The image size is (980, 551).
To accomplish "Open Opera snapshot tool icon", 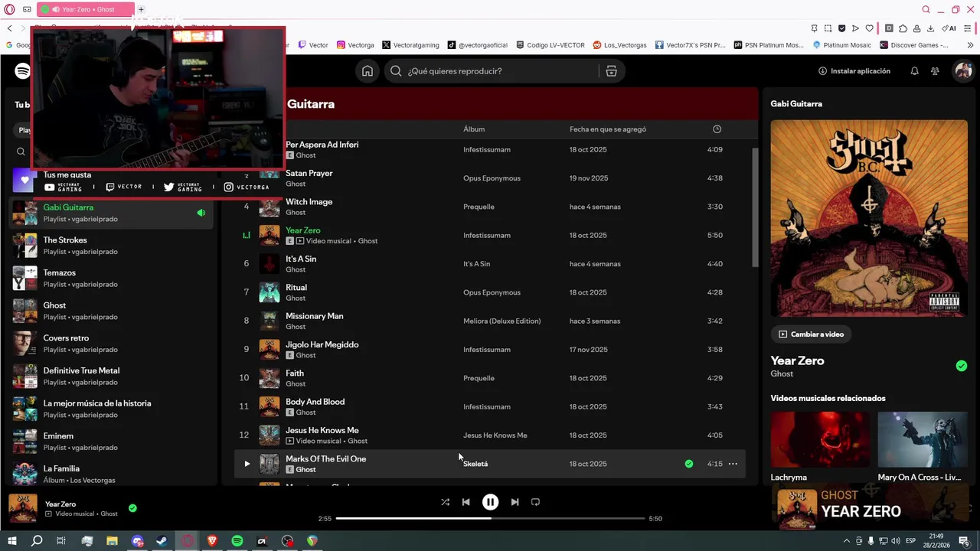I will coord(828,28).
